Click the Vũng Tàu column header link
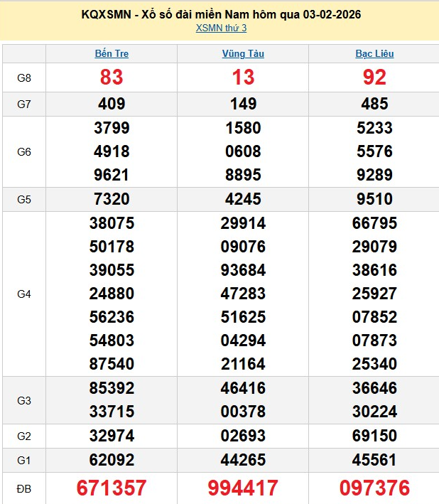 243,53
